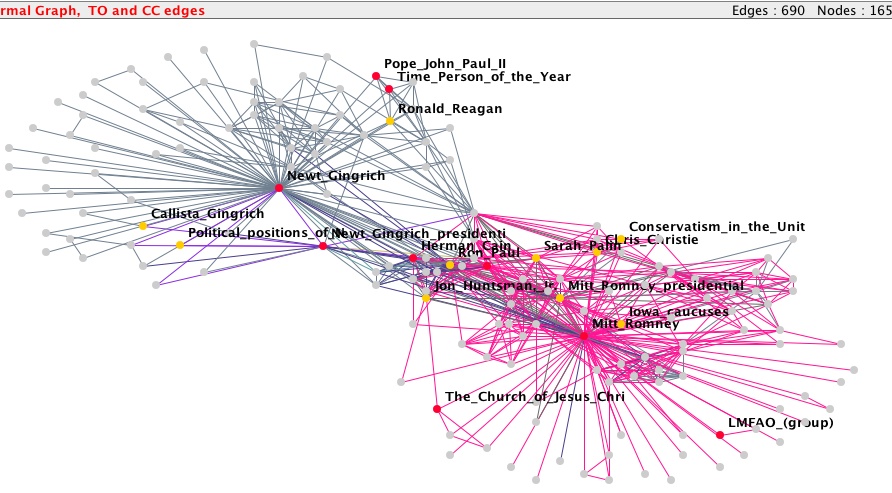Click the Jon_Huntsman,_Jr. yellow node
Viewport: 892px width, 493px height.
(x=426, y=298)
